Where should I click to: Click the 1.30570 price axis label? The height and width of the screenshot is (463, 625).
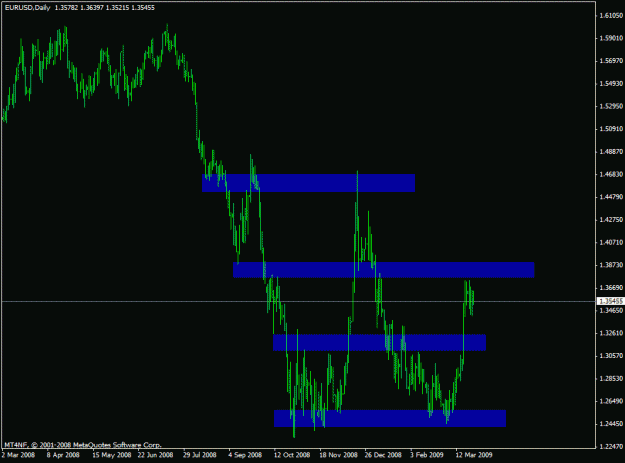pyautogui.click(x=611, y=356)
